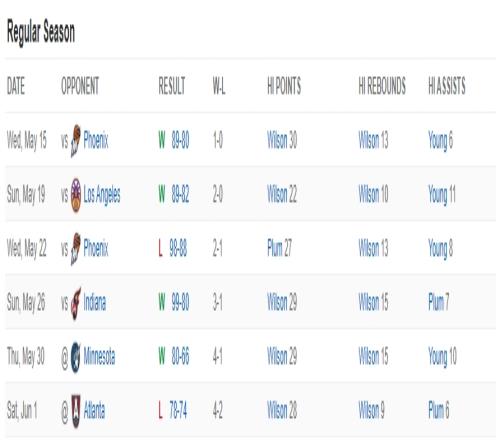Click the Los Angeles Sparks team logo
This screenshot has width=500, height=440.
tap(76, 195)
